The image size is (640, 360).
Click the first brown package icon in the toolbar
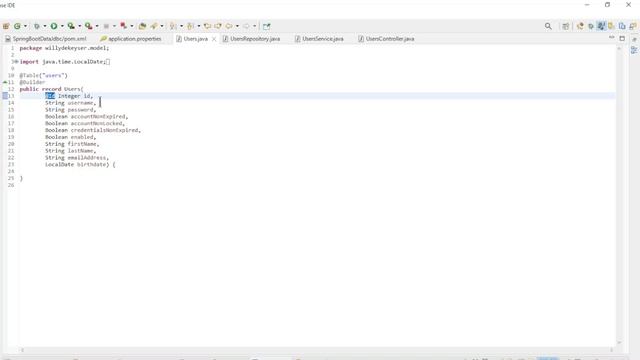(x=6, y=26)
